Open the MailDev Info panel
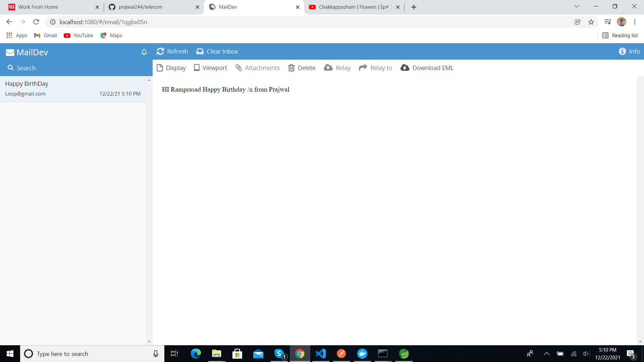 [630, 51]
